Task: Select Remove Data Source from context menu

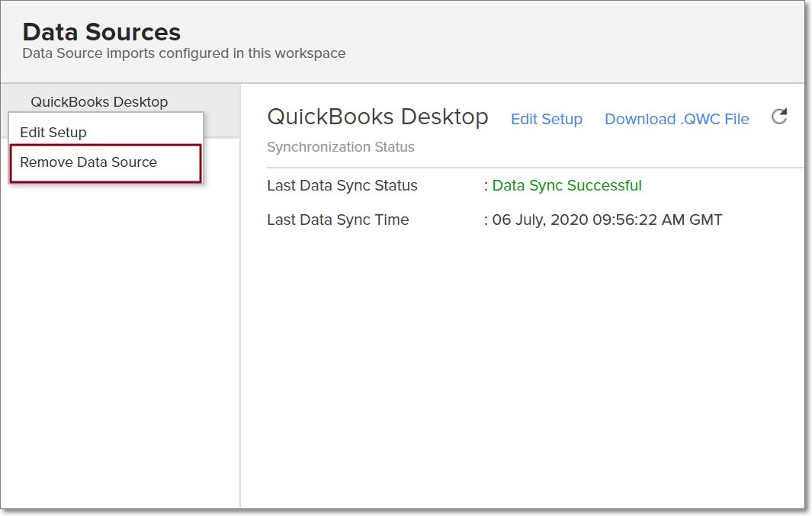Action: tap(88, 162)
